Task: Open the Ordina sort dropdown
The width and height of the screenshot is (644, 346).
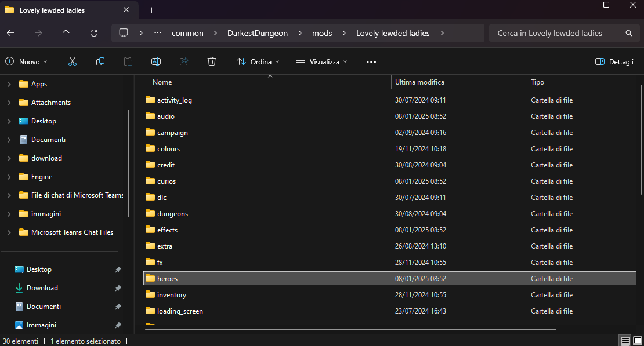Action: click(258, 61)
